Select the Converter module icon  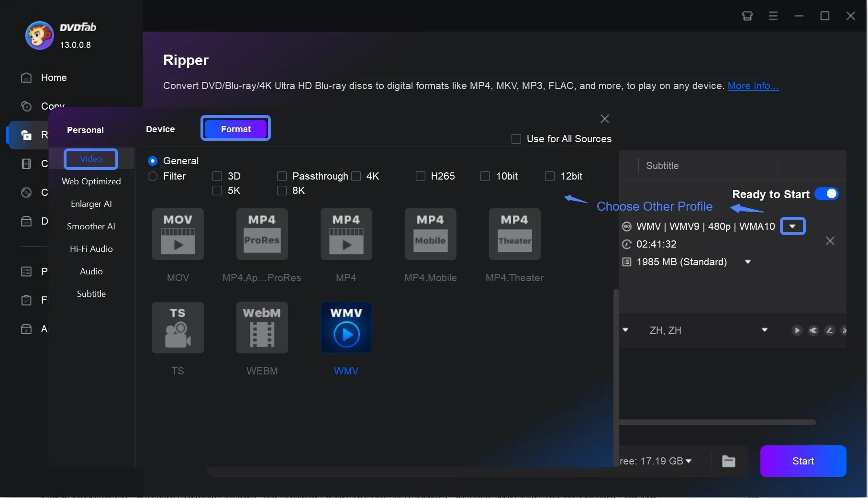tap(26, 164)
